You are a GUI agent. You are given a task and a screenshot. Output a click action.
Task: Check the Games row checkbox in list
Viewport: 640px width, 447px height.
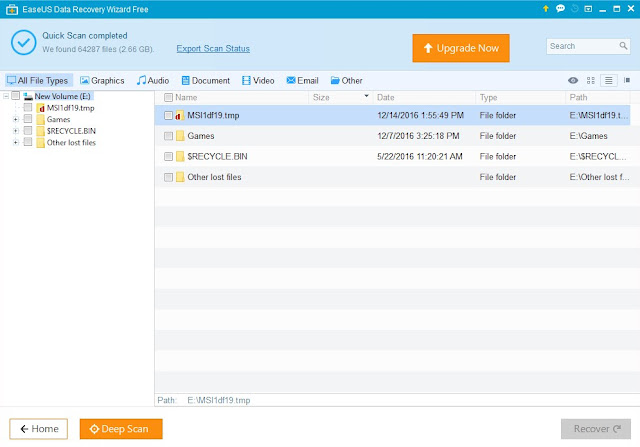tap(168, 136)
